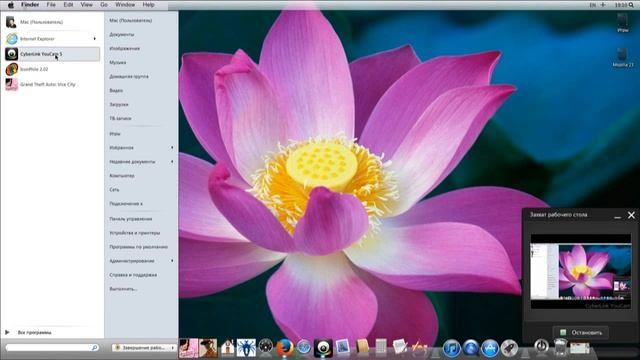Expand the Избранное submenu arrow
The image size is (640, 360).
click(x=172, y=148)
